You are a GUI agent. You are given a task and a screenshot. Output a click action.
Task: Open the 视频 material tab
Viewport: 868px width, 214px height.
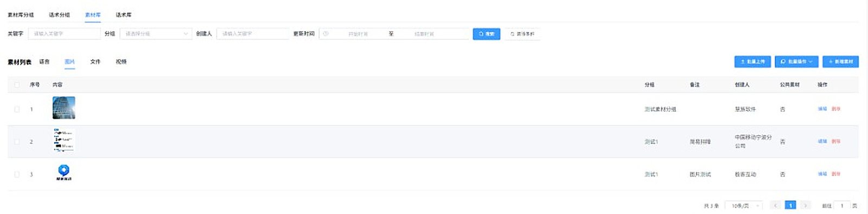[x=121, y=62]
